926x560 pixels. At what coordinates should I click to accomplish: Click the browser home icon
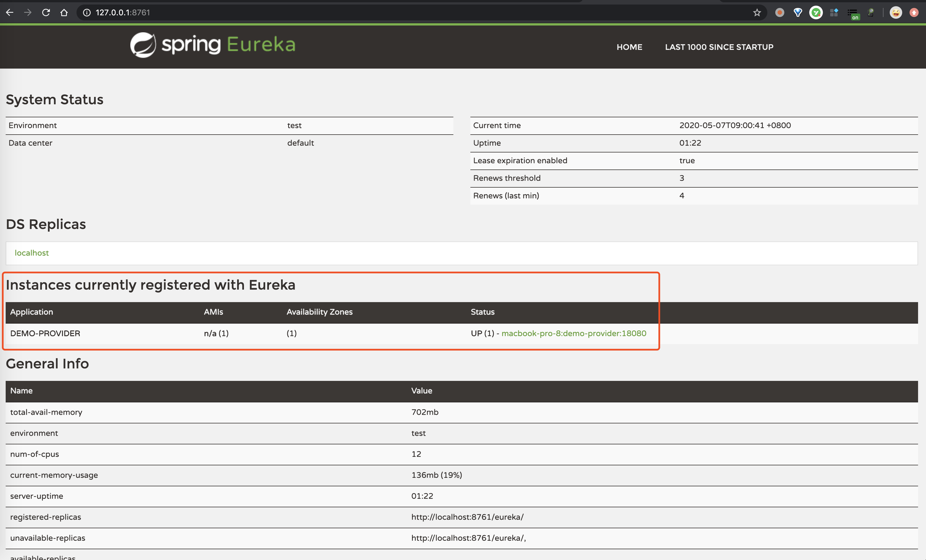[64, 12]
